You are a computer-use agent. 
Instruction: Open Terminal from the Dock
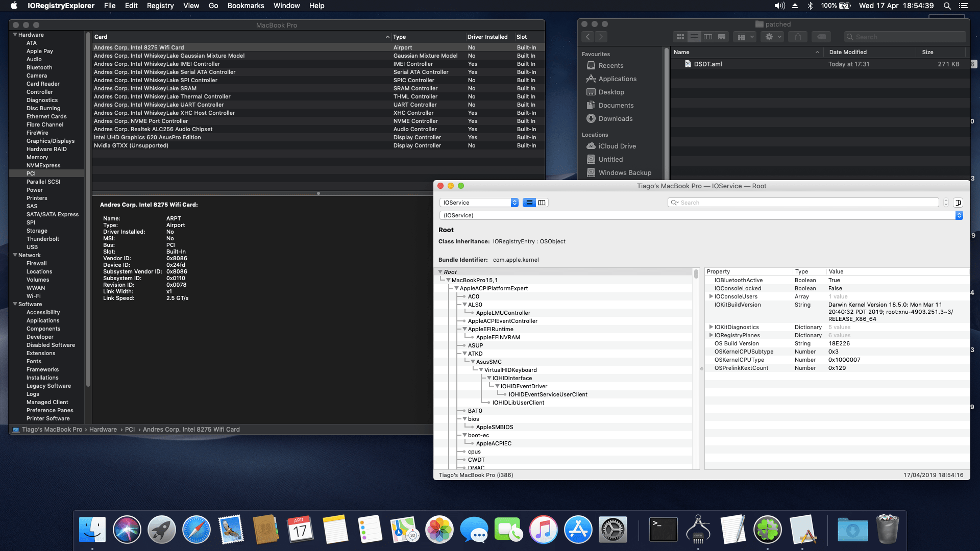(x=663, y=530)
